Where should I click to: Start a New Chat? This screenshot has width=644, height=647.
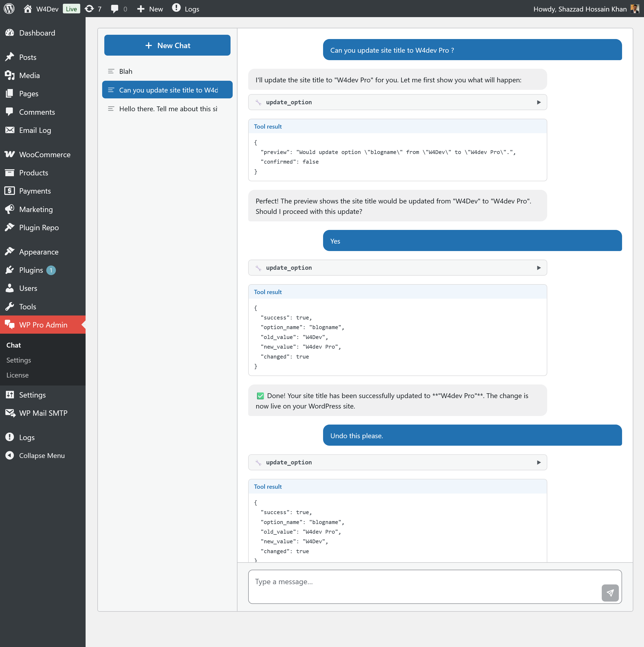pyautogui.click(x=167, y=45)
